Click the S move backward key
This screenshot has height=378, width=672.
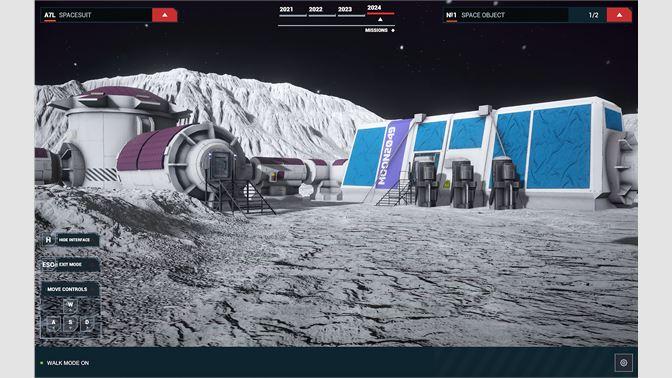(x=70, y=323)
